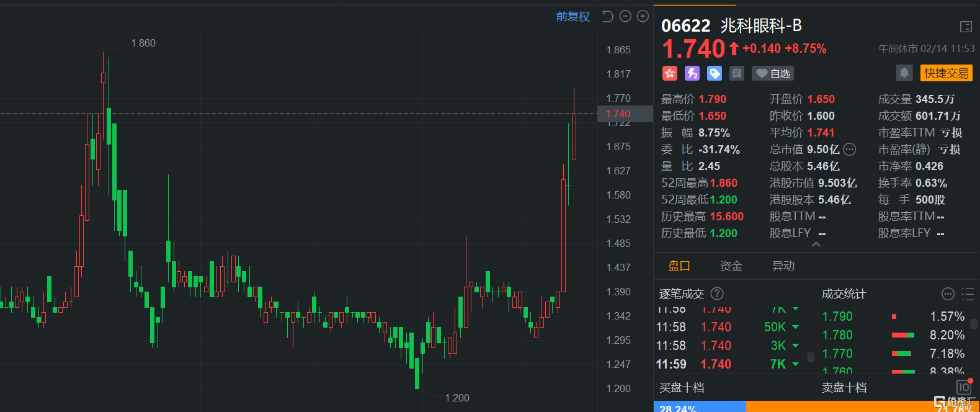
Task: Click the down arrow beside the 11:59 7K trade
Action: coord(796,364)
